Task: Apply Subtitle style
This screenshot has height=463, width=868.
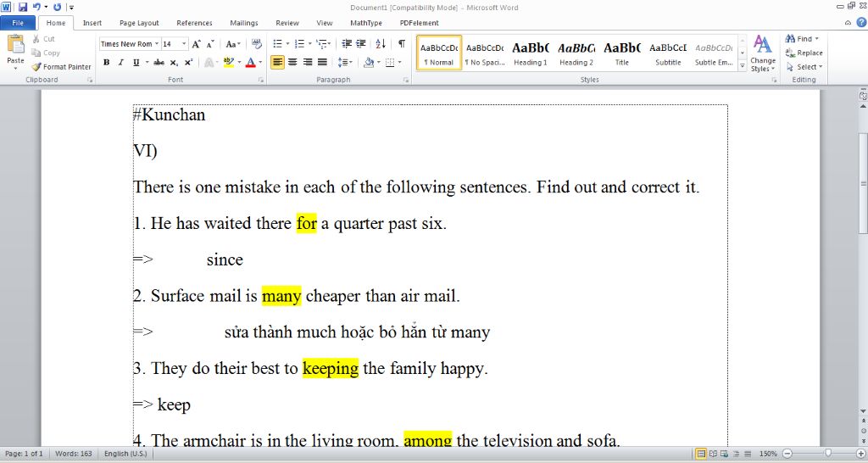Action: click(x=668, y=53)
